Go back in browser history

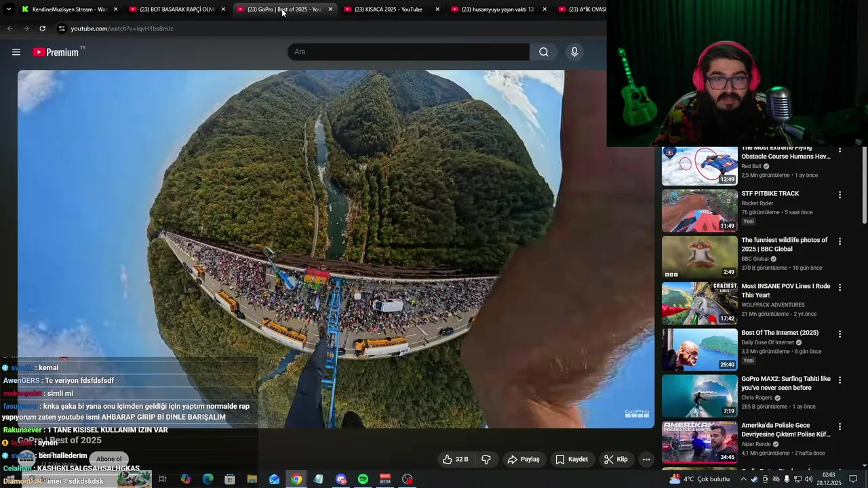click(9, 28)
